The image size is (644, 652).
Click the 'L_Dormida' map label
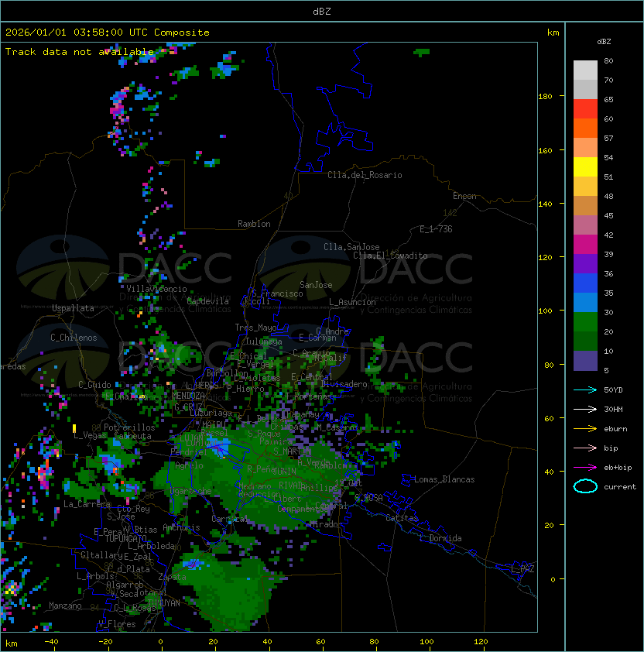[x=440, y=538]
